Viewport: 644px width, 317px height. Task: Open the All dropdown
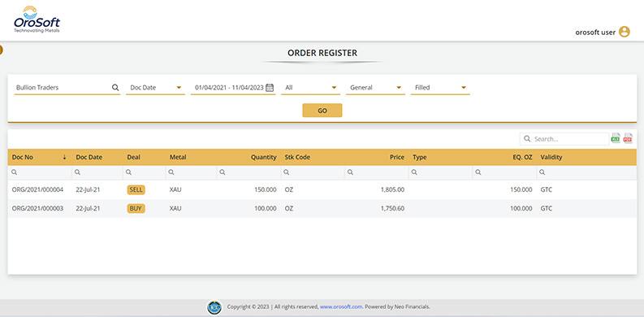pos(310,88)
